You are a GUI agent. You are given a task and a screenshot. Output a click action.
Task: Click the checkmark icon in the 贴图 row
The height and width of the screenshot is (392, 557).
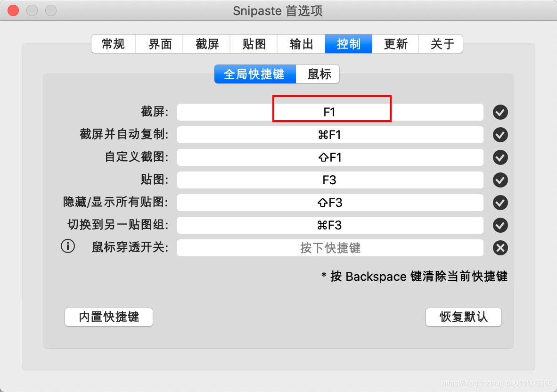[x=500, y=180]
